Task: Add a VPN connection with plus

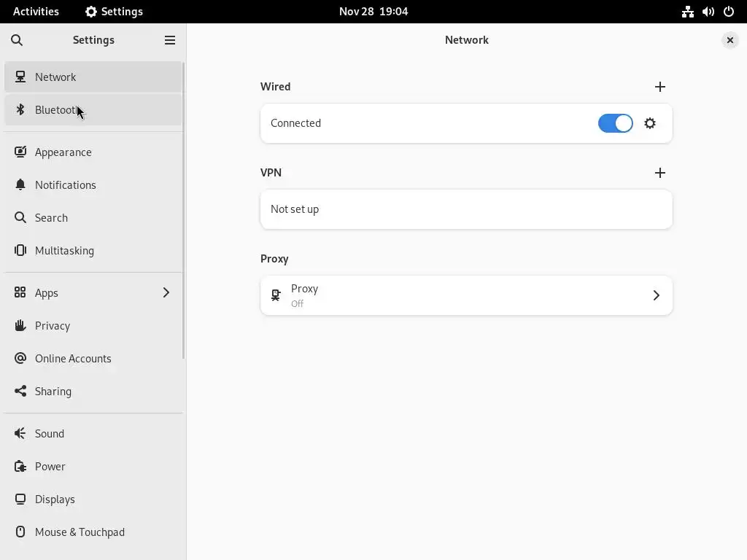Action: [659, 173]
